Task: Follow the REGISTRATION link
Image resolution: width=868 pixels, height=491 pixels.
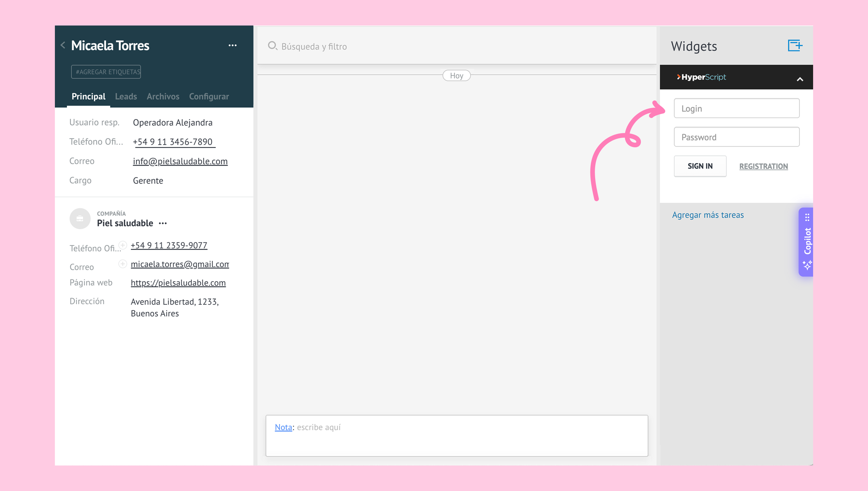Action: pyautogui.click(x=763, y=166)
